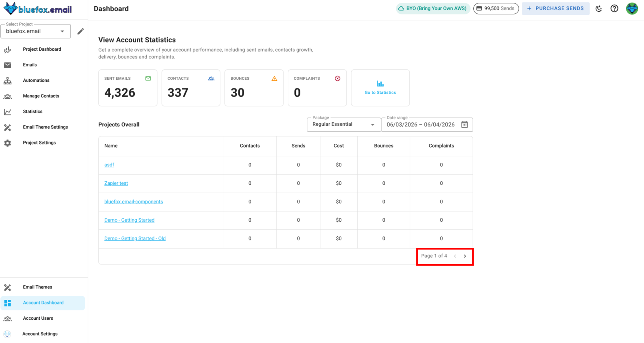Open the Select Project dropdown

pyautogui.click(x=35, y=31)
